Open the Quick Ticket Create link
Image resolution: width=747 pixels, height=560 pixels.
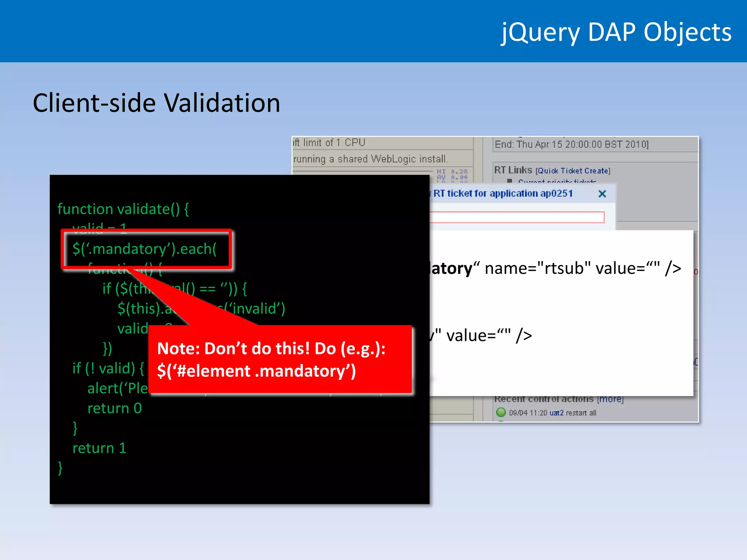(573, 171)
